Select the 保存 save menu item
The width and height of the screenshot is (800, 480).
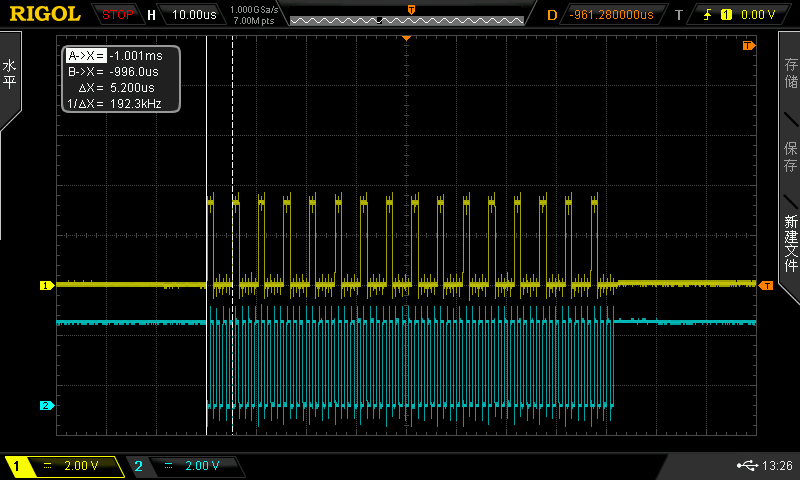(790, 157)
